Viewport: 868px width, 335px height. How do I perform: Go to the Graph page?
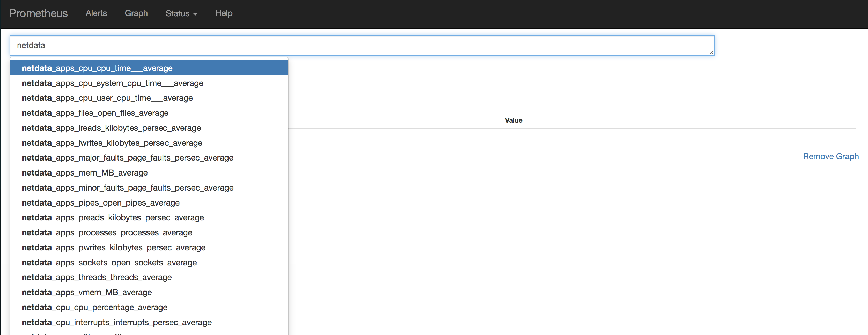(x=136, y=13)
